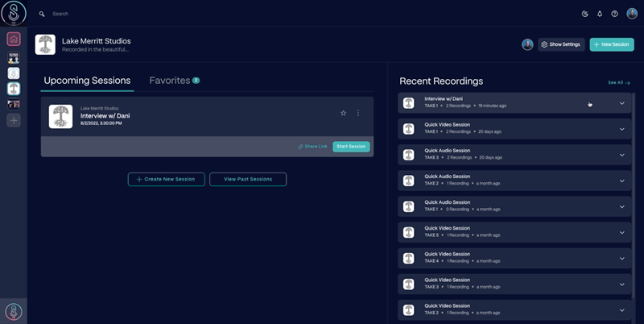Open the notifications bell
The height and width of the screenshot is (324, 644).
coord(599,14)
